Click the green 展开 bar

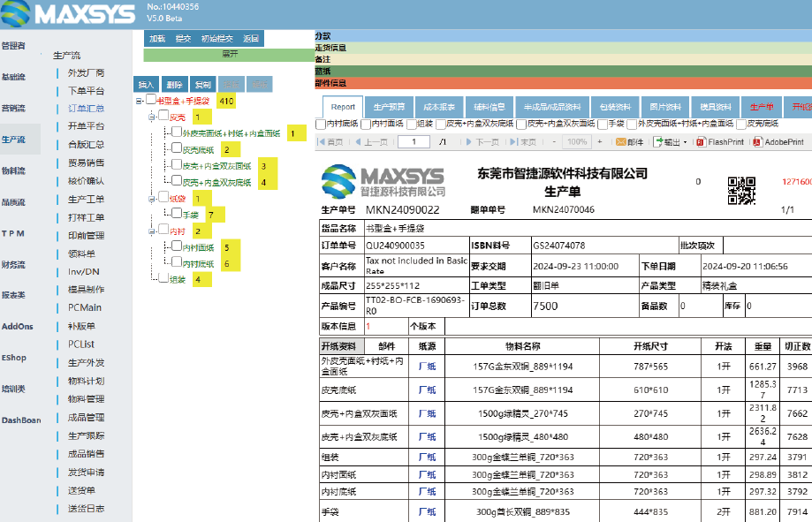230,55
